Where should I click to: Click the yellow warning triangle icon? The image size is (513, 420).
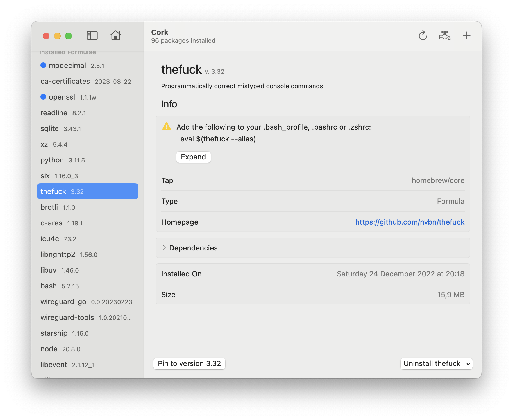pos(167,127)
